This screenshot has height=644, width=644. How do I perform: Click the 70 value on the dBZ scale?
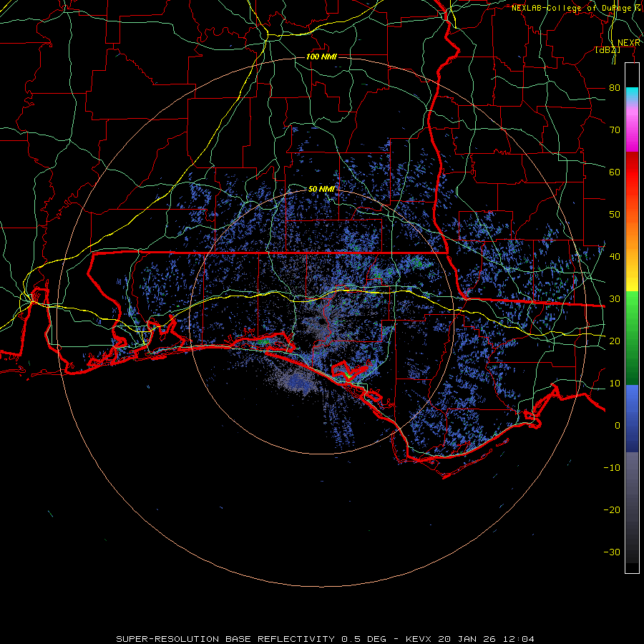(x=615, y=130)
